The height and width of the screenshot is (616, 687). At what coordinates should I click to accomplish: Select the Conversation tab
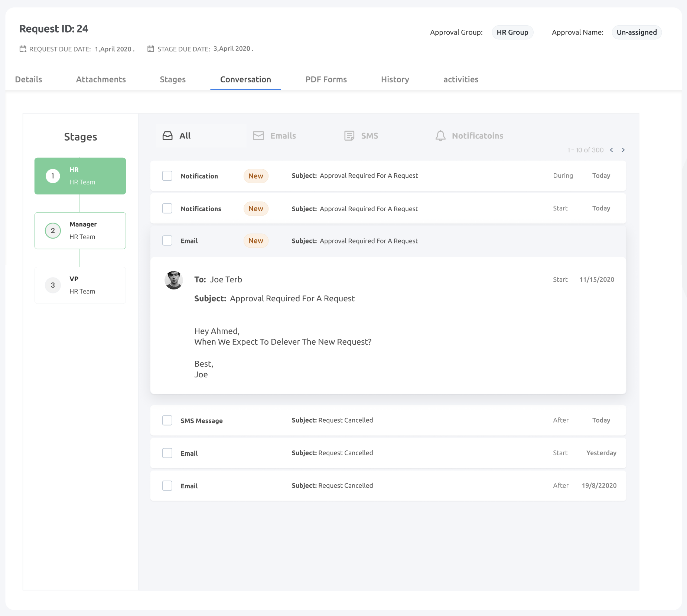pos(245,79)
